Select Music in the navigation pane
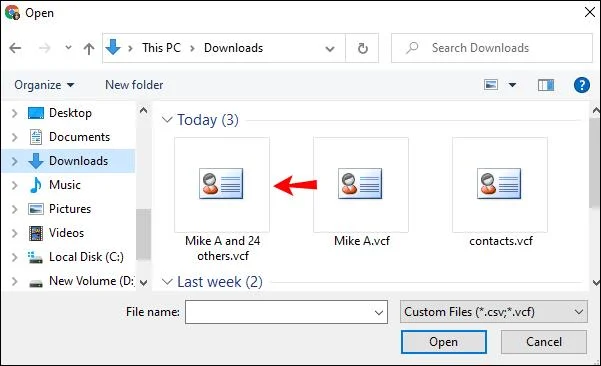Screen dimensions: 601x366 tap(65, 185)
